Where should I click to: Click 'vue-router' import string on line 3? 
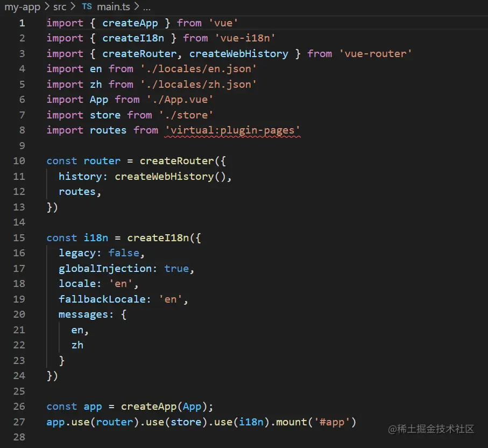pyautogui.click(x=376, y=54)
